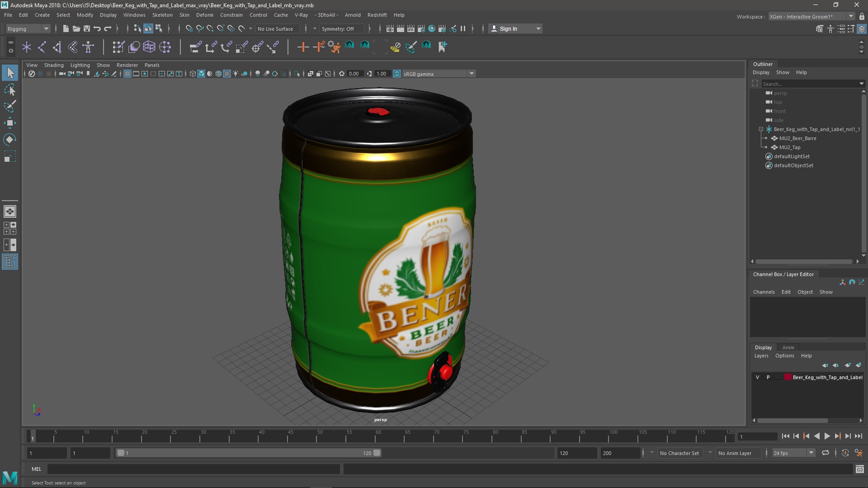
Task: Toggle textured shading in viewport toolbar
Action: 227,74
